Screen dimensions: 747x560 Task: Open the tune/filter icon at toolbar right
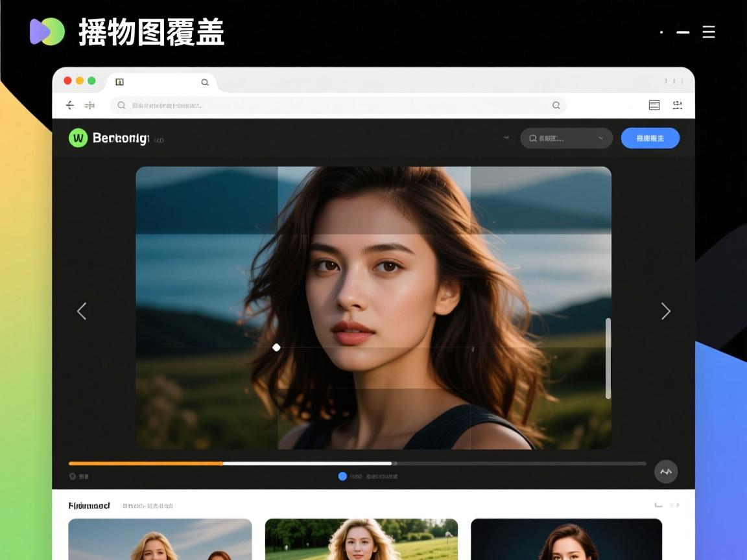pos(677,105)
